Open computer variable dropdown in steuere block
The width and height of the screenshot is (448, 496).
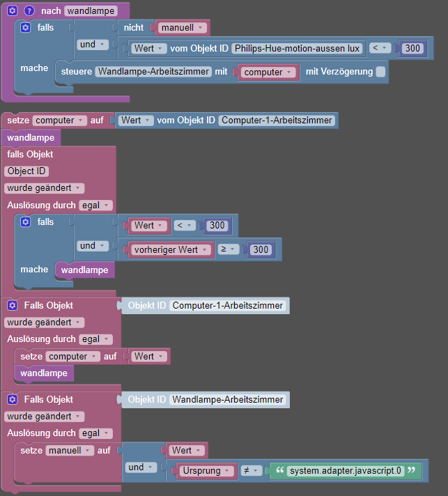point(268,72)
